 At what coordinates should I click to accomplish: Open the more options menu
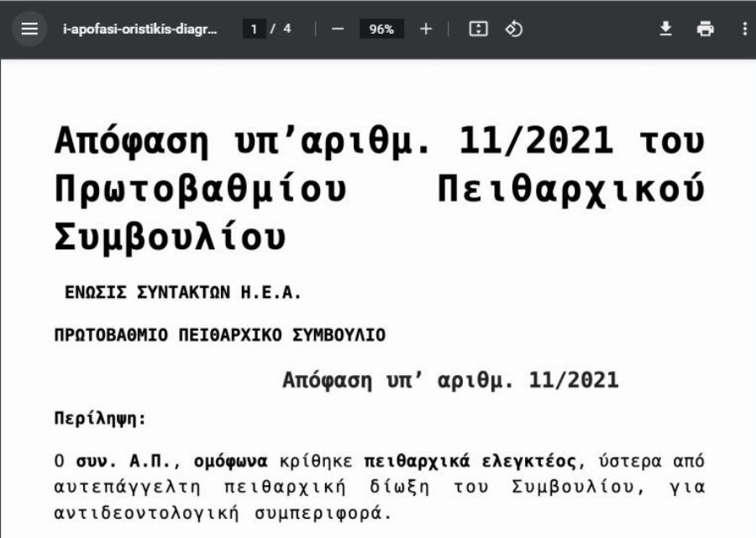747,28
